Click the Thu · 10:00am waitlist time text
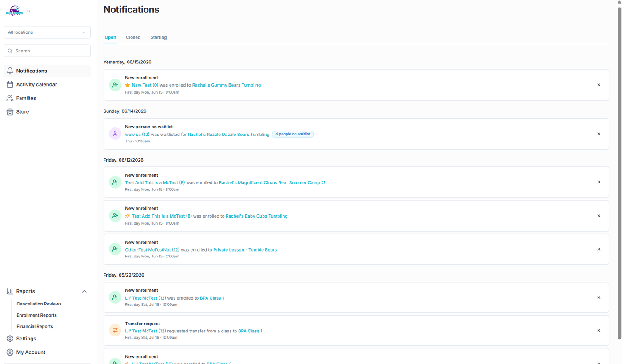This screenshot has width=622, height=364. tap(137, 141)
